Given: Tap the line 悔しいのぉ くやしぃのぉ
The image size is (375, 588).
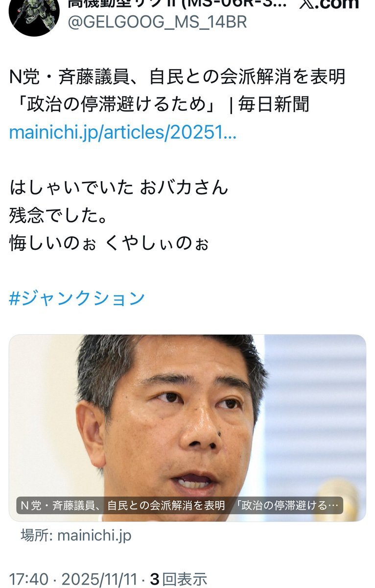Looking at the screenshot, I should 109,243.
